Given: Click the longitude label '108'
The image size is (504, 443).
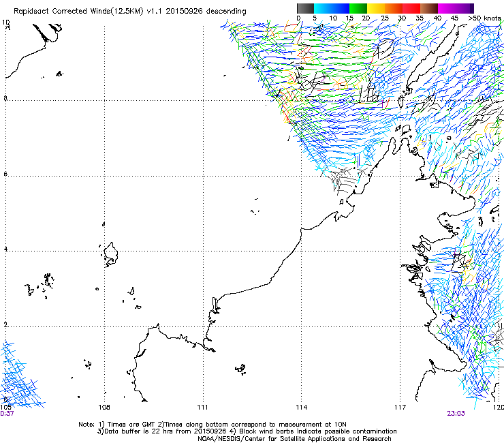Looking at the screenshot, I should tap(104, 408).
